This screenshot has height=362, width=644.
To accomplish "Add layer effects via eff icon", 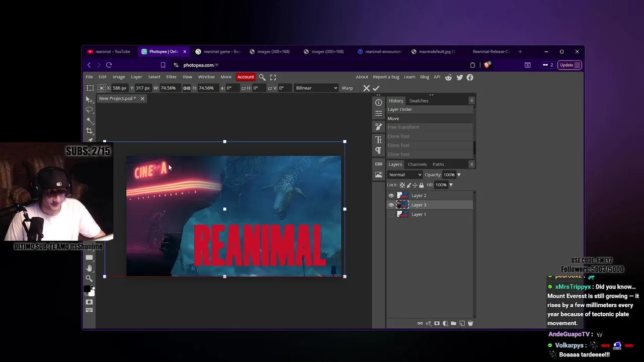I will click(x=429, y=323).
